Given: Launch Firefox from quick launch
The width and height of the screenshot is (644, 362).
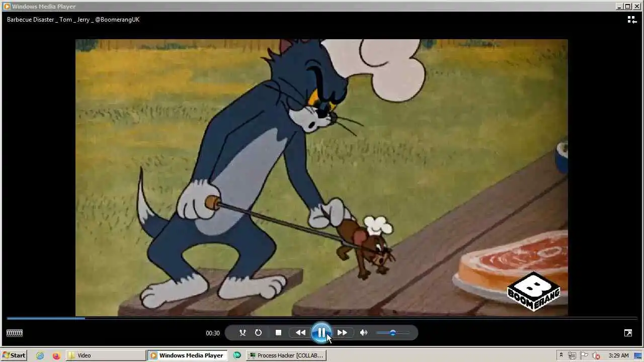Looking at the screenshot, I should [56, 355].
